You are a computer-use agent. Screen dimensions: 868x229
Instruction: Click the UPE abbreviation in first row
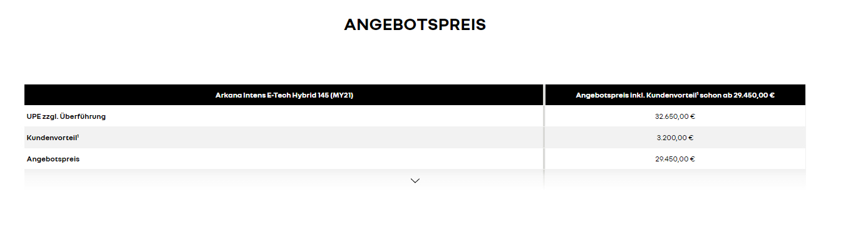tap(33, 116)
